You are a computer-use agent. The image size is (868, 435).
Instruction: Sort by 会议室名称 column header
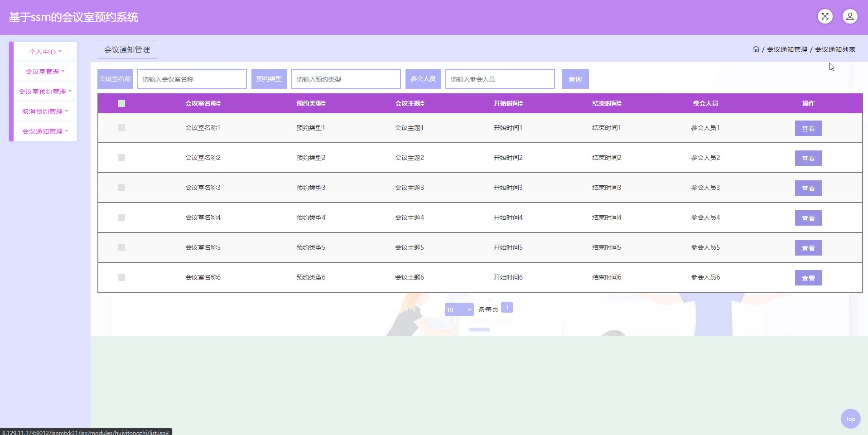click(203, 103)
